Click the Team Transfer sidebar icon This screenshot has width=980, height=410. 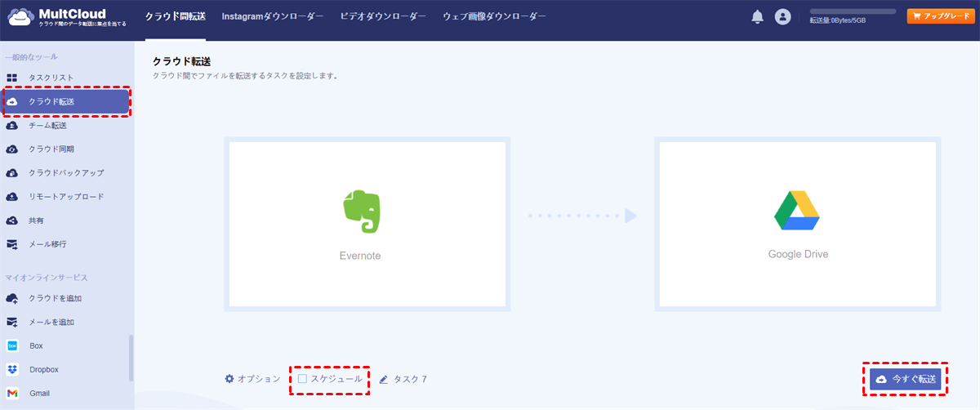[12, 125]
